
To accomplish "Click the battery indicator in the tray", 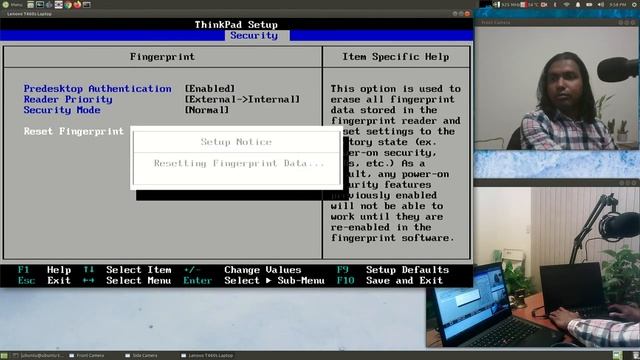I will [x=589, y=4].
